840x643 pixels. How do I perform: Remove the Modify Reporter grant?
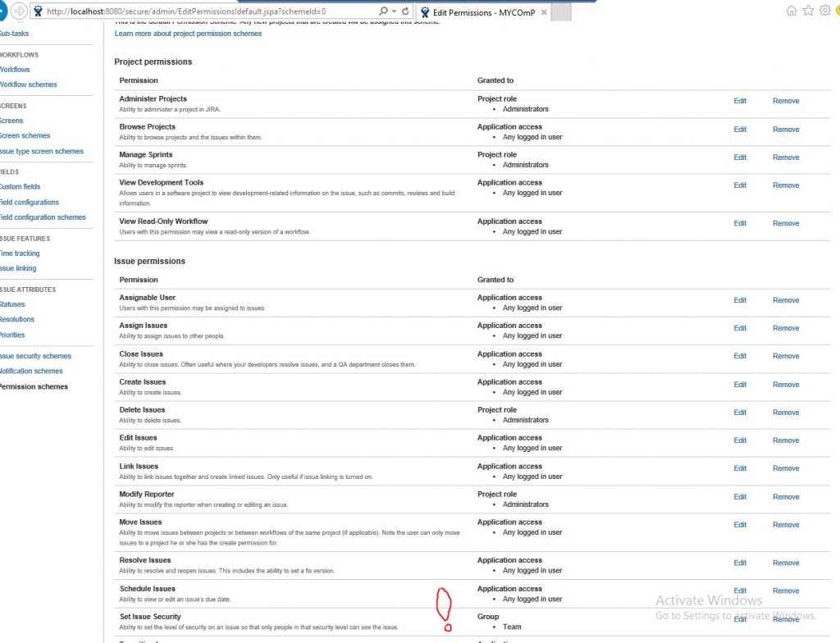pyautogui.click(x=786, y=497)
